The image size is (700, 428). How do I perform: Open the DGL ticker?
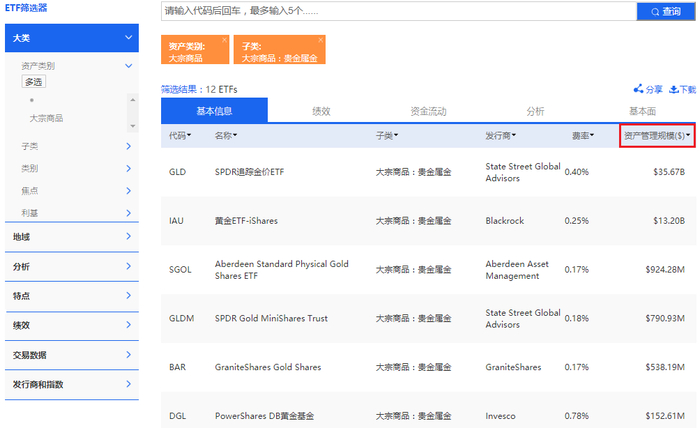[x=177, y=416]
